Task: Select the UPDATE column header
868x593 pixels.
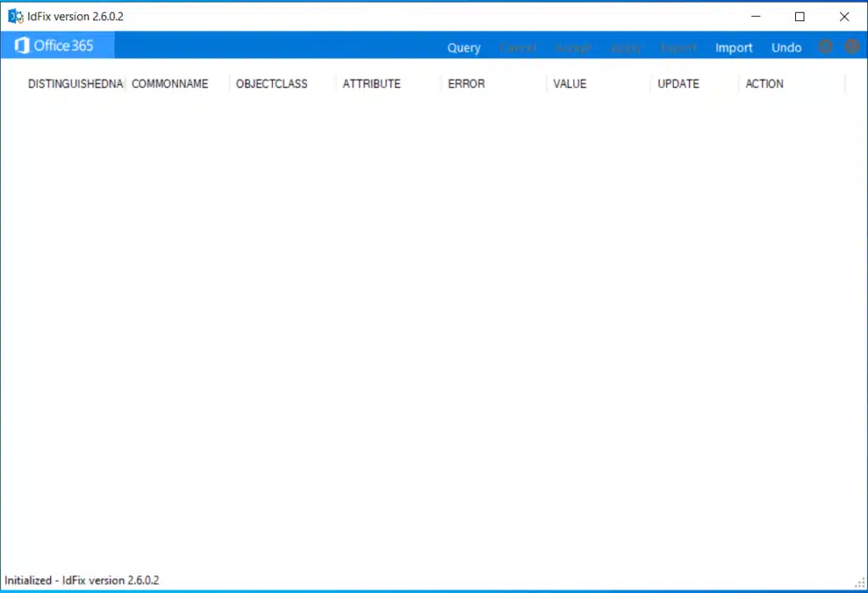Action: (678, 84)
